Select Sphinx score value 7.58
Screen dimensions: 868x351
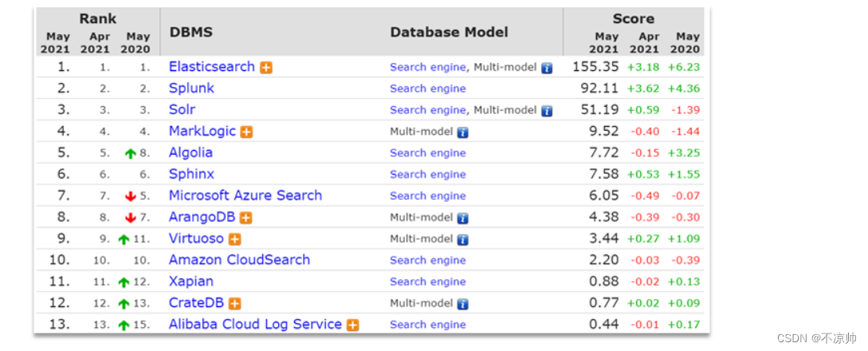coord(604,175)
